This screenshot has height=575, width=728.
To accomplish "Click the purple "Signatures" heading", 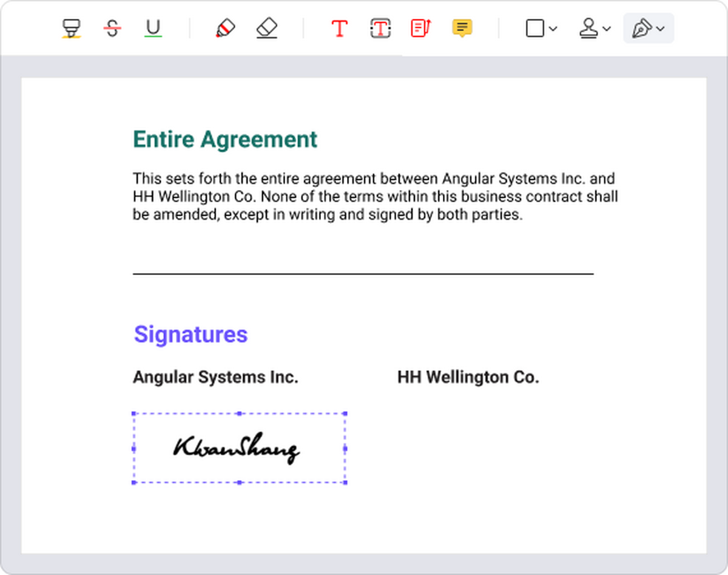I will tap(190, 335).
